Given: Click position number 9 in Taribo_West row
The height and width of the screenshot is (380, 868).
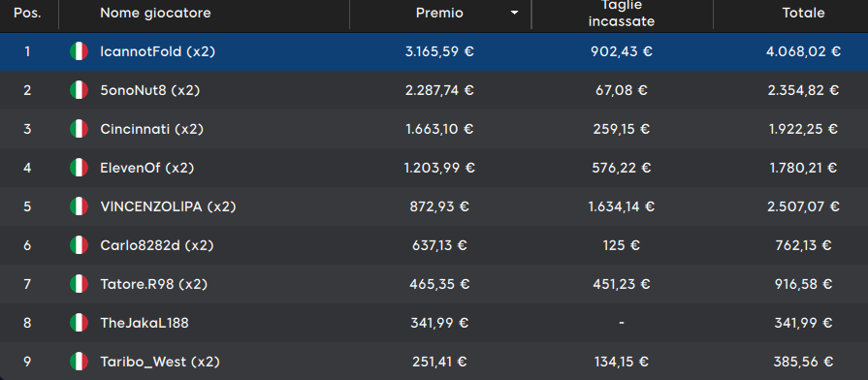Looking at the screenshot, I should 27,362.
